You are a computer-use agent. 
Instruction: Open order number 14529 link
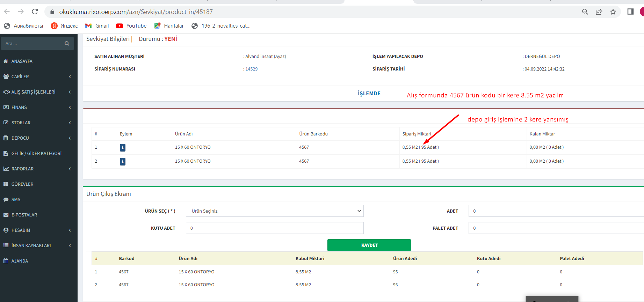pos(251,69)
